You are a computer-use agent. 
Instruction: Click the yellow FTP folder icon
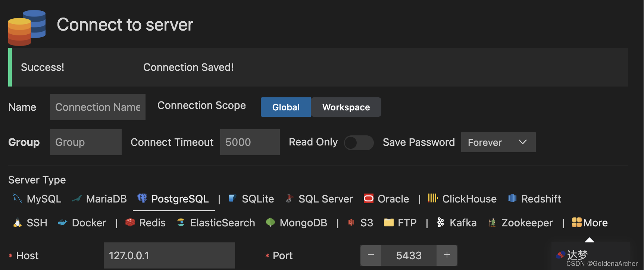pos(389,222)
